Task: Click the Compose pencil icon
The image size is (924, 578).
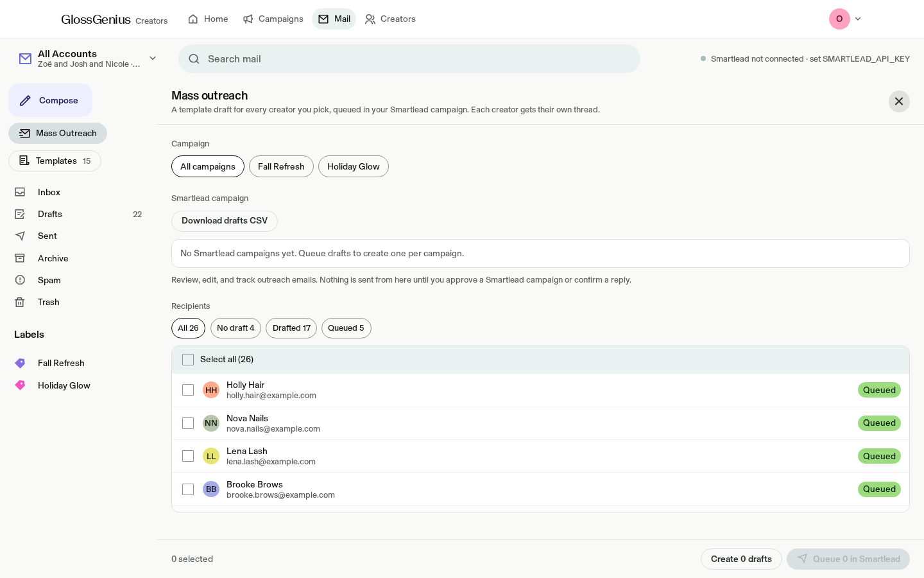Action: [25, 100]
